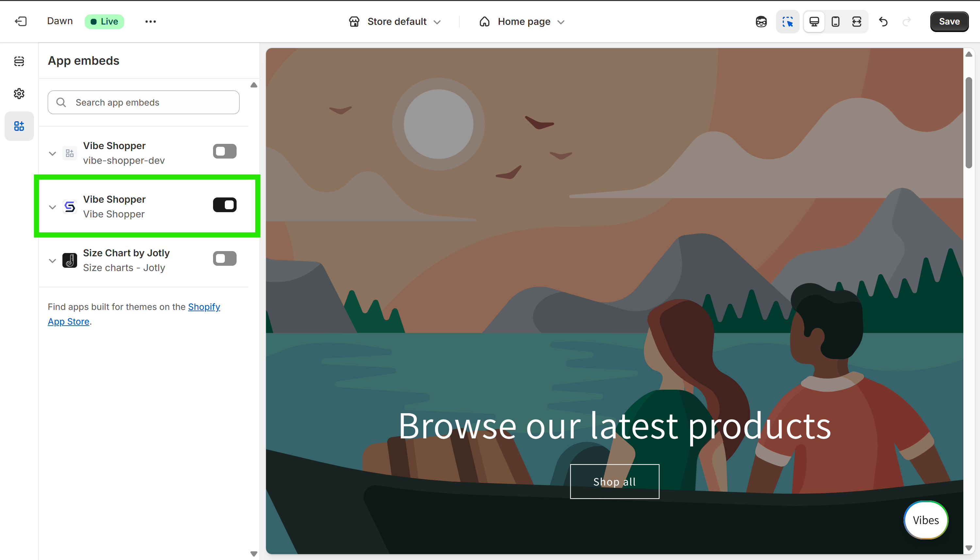This screenshot has width=980, height=560.
Task: Switch to desktop preview
Action: click(814, 22)
